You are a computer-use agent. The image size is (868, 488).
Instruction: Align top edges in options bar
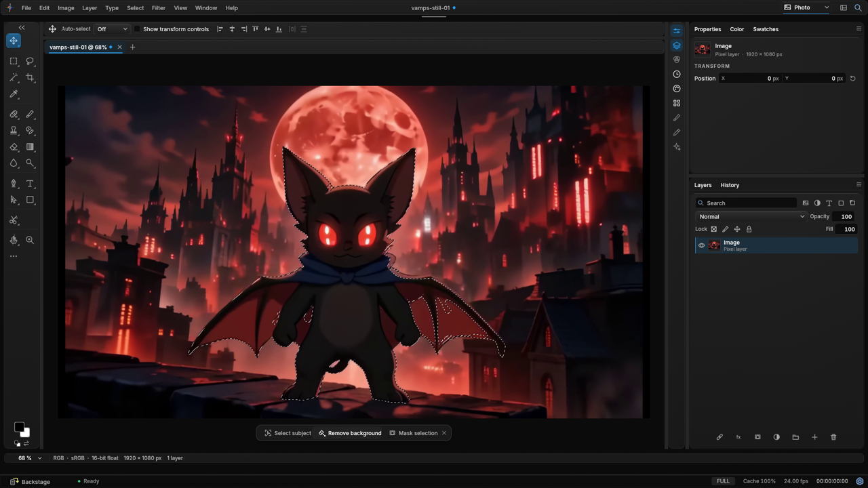coord(256,29)
